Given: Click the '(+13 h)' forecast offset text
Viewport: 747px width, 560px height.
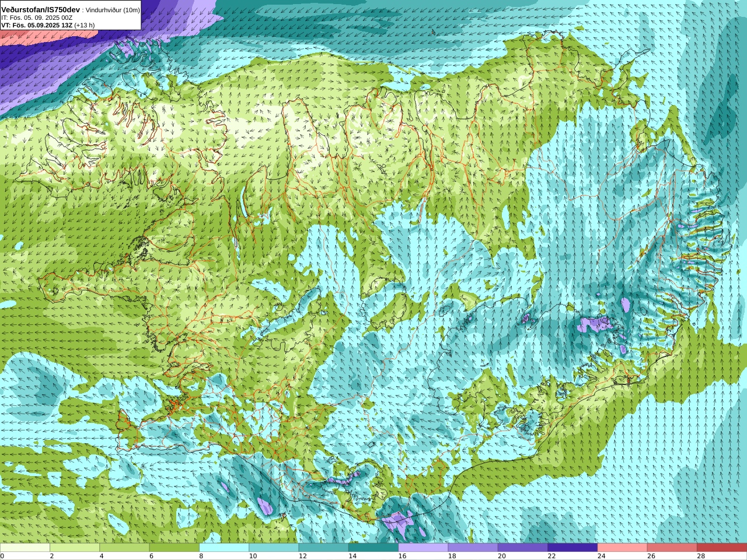Looking at the screenshot, I should (x=85, y=25).
